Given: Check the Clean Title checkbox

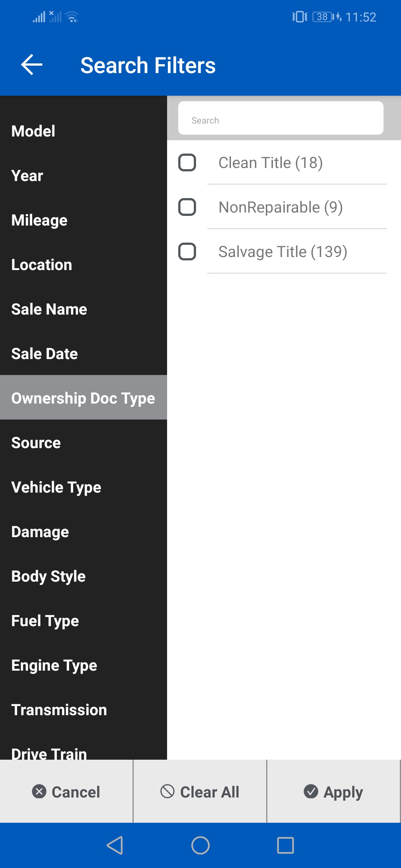Looking at the screenshot, I should (187, 162).
